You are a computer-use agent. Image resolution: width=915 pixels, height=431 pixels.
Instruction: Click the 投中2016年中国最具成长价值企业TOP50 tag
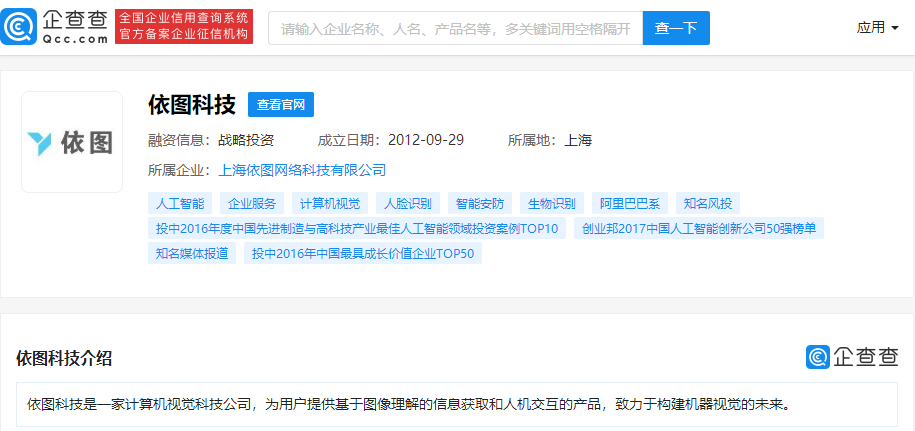coord(363,253)
